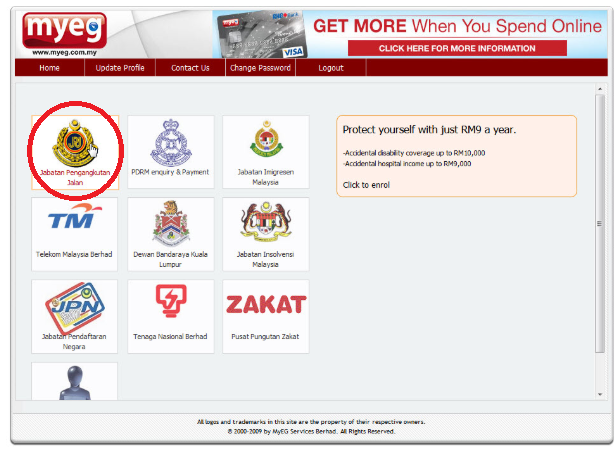616x456 pixels.
Task: Choose Telekom Malaysia Berhad TM logo
Action: pyautogui.click(x=75, y=217)
